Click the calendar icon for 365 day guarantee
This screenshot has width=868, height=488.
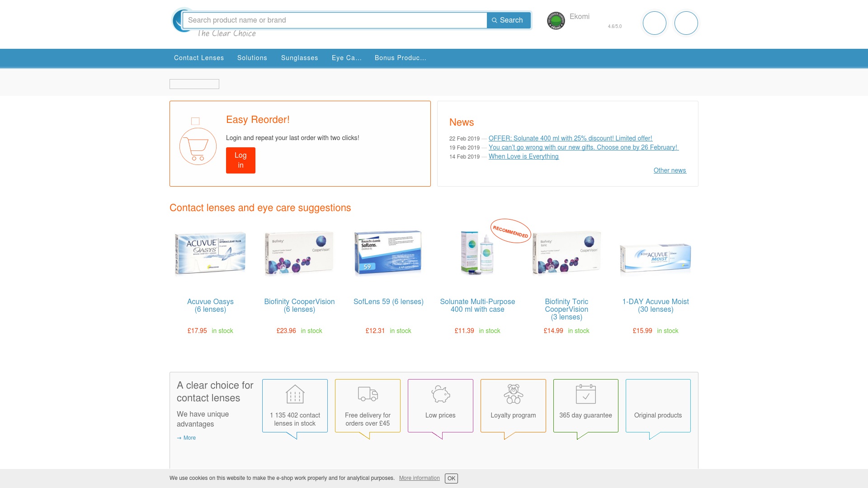[586, 394]
